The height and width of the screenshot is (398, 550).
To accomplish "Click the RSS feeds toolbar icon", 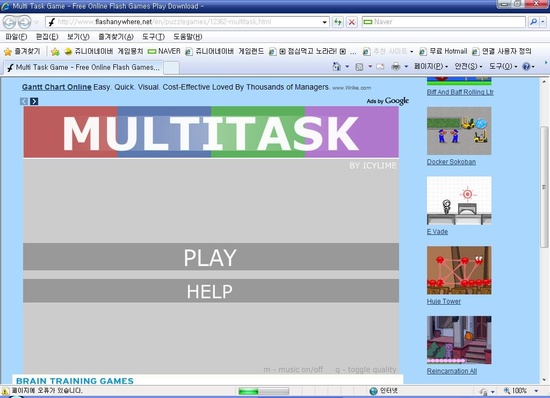I will pyautogui.click(x=359, y=67).
